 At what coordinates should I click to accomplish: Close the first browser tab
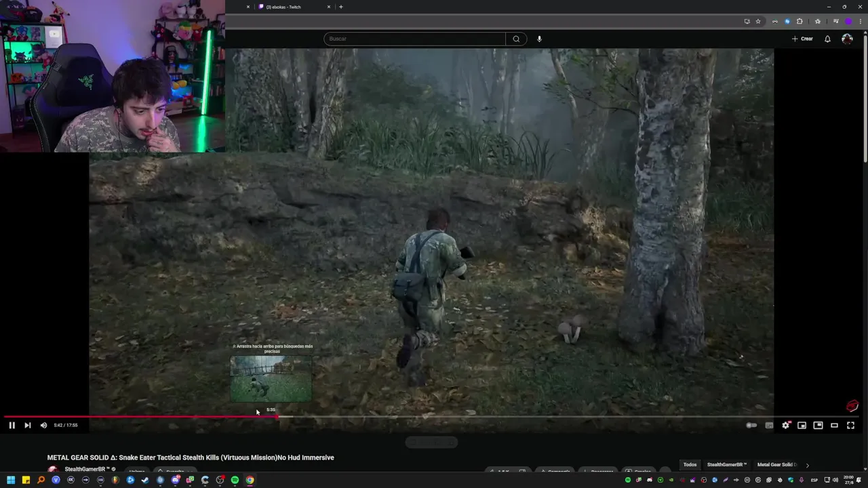(x=248, y=7)
